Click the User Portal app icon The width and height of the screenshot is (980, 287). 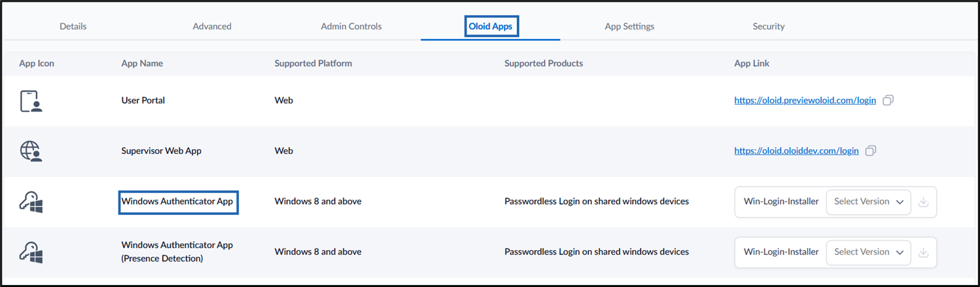click(31, 101)
